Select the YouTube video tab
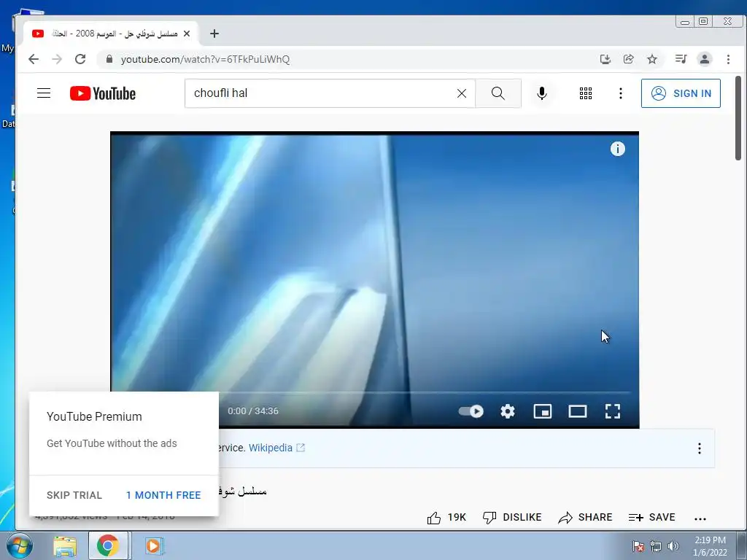 point(111,34)
